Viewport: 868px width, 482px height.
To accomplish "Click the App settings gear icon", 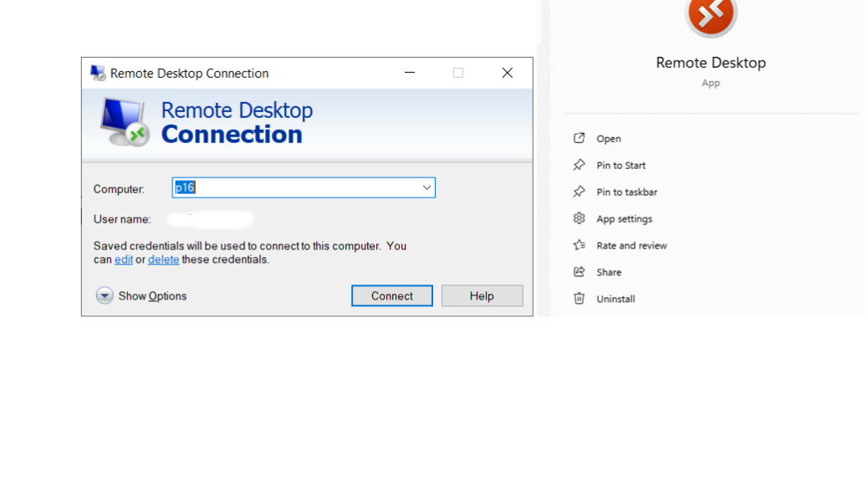I will pos(579,218).
